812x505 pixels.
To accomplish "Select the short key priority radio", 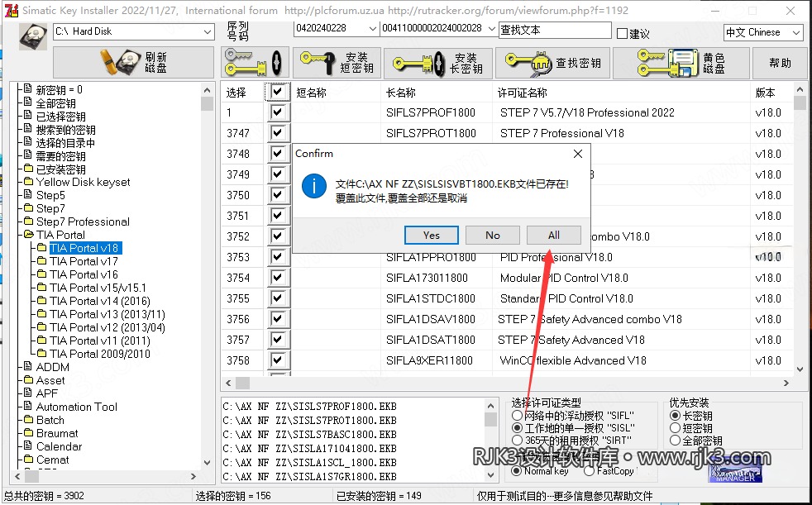I will pos(675,428).
